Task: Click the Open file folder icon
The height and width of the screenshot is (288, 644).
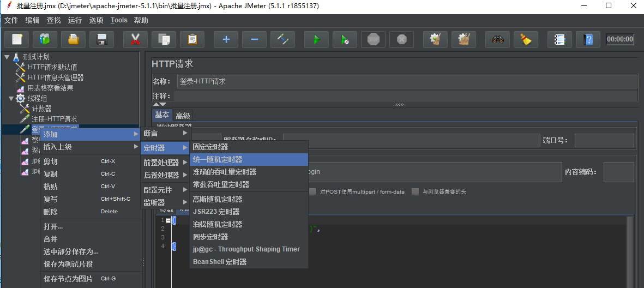Action: tap(73, 39)
